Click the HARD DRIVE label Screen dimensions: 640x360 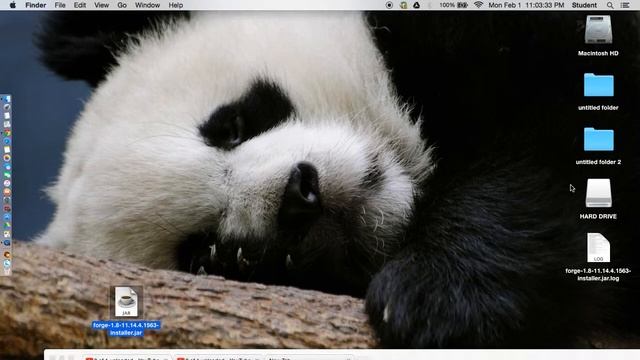[x=598, y=216]
